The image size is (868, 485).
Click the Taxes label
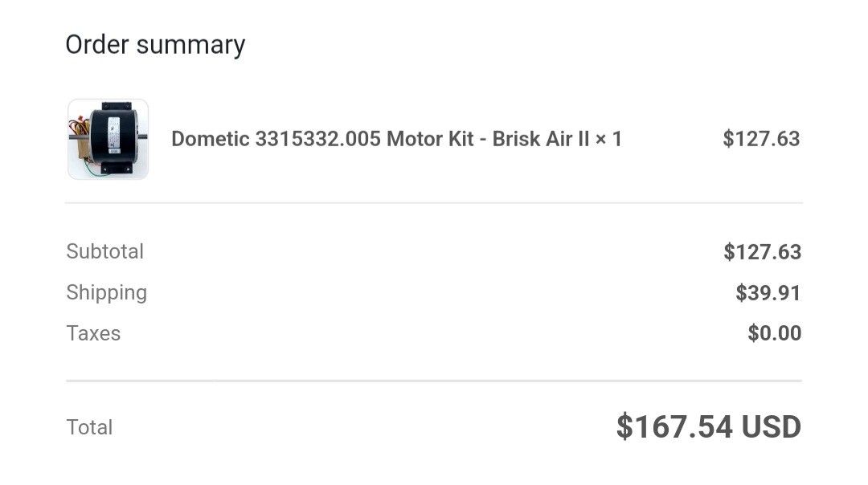[x=93, y=333]
